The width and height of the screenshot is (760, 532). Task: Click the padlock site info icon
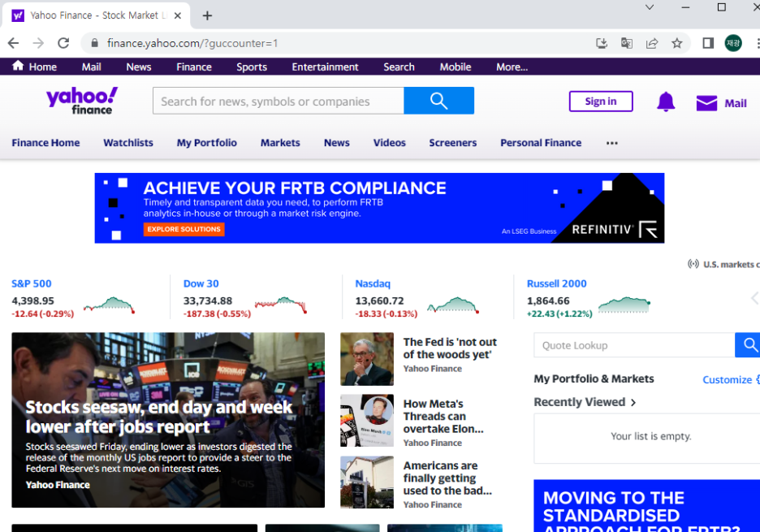click(x=95, y=43)
